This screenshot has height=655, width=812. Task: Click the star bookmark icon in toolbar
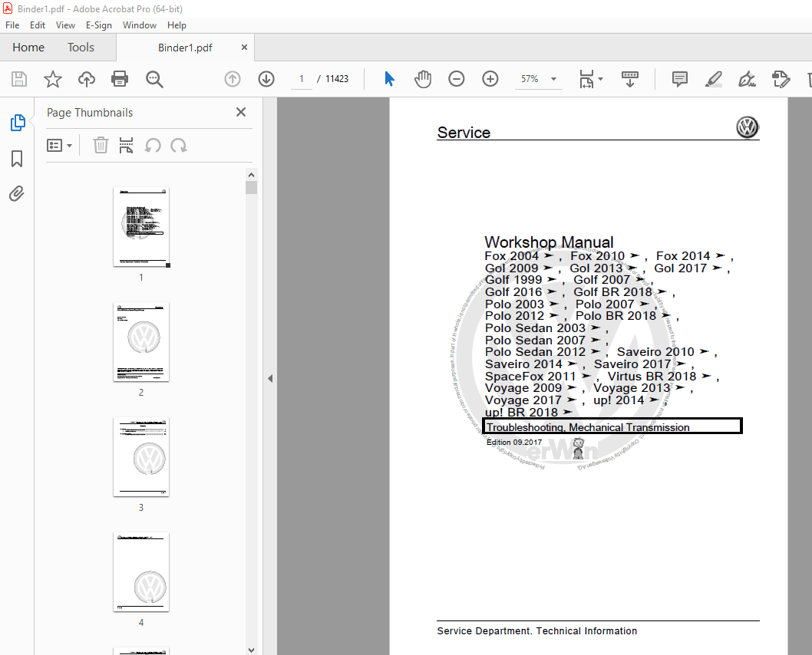click(53, 79)
